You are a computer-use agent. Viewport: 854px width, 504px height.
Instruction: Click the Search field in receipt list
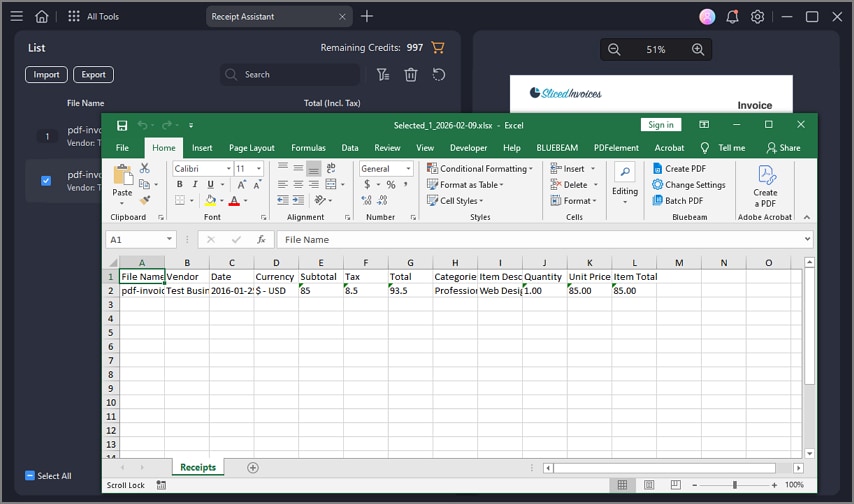pos(290,75)
